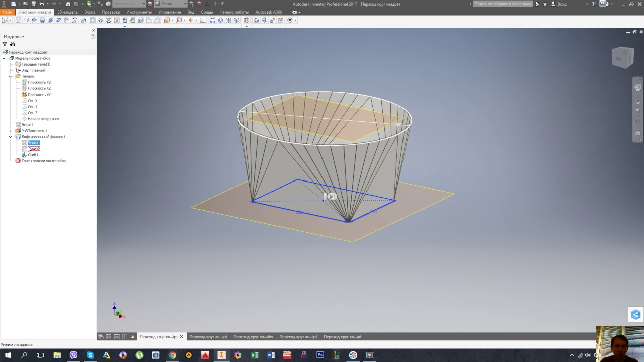Open Excel from the taskbar
This screenshot has height=362, width=644.
255,355
